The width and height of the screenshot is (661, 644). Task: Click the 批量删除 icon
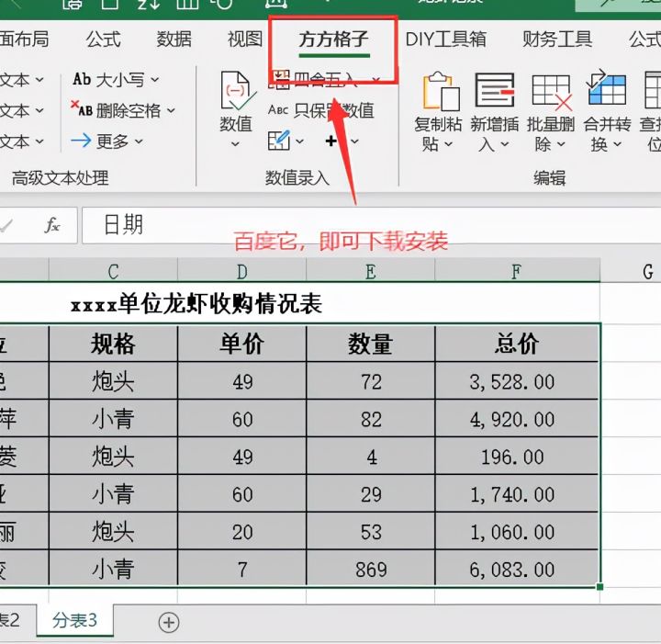click(x=552, y=92)
